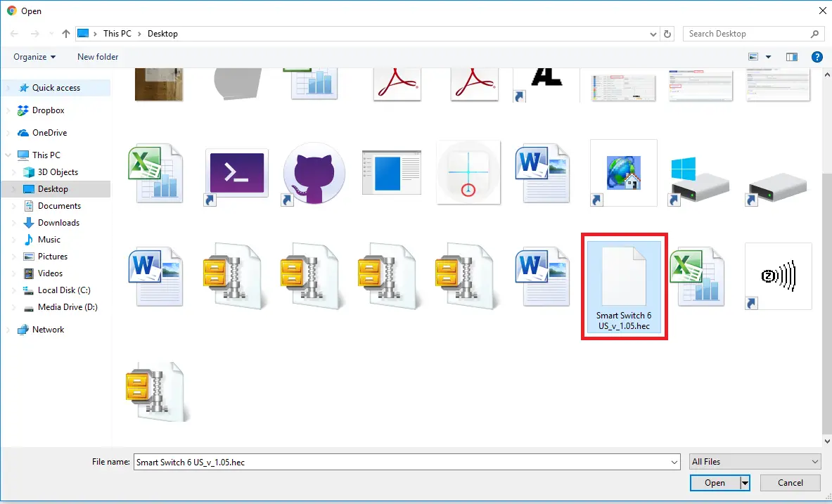Image resolution: width=832 pixels, height=504 pixels.
Task: Open the address bar history dropdown
Action: click(x=653, y=34)
